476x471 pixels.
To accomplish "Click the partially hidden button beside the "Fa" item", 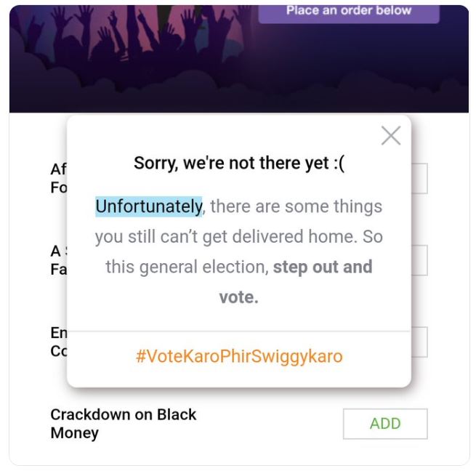I will tap(419, 260).
